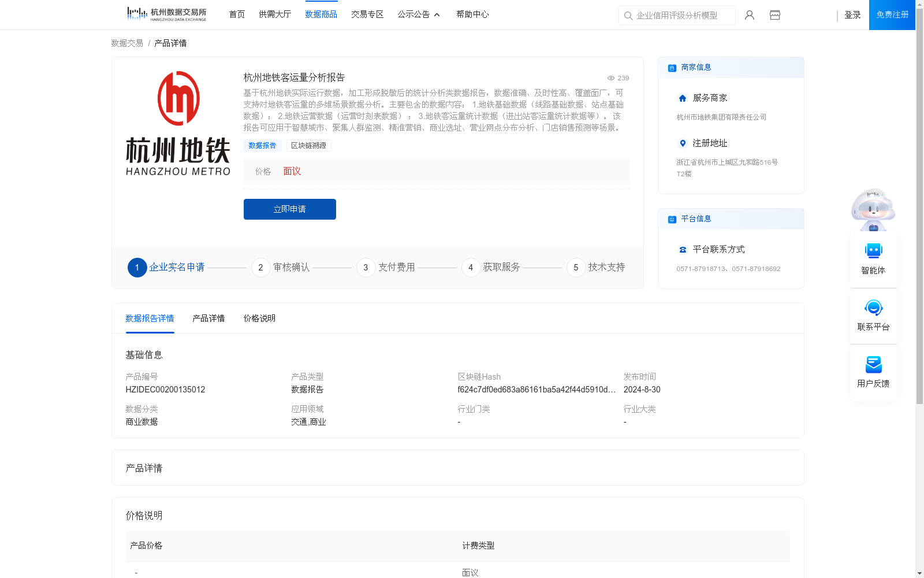Switch to 数据报告详情 tab
The height and width of the screenshot is (578, 924).
tap(150, 318)
